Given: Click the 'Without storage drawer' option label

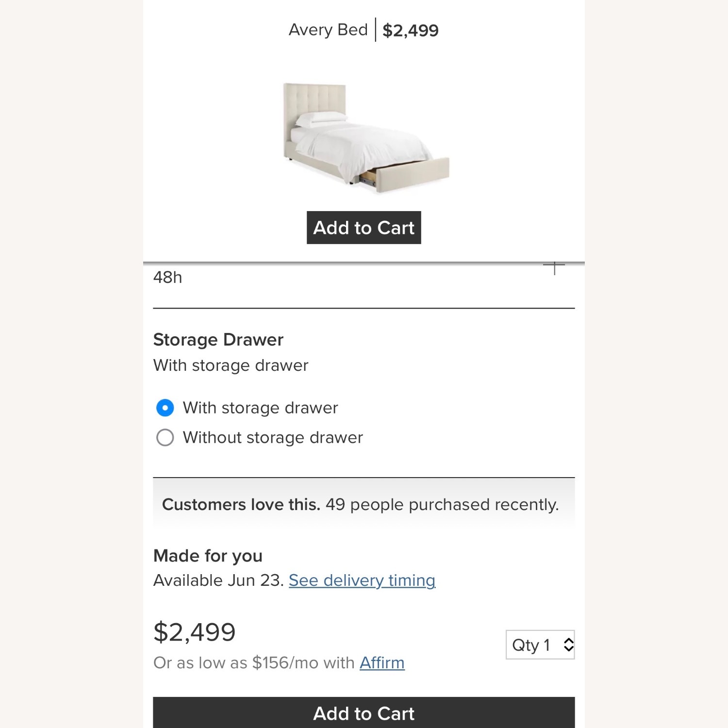Looking at the screenshot, I should [273, 437].
